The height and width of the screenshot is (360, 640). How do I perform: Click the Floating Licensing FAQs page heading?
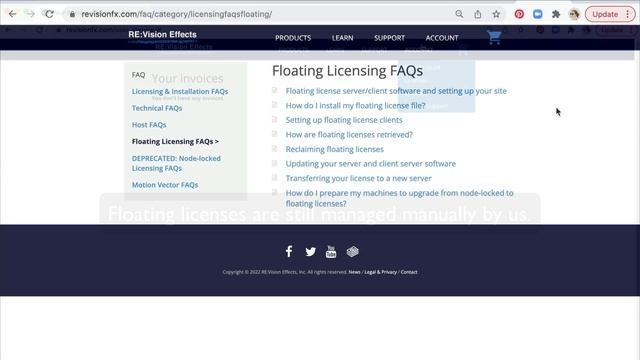pos(347,71)
